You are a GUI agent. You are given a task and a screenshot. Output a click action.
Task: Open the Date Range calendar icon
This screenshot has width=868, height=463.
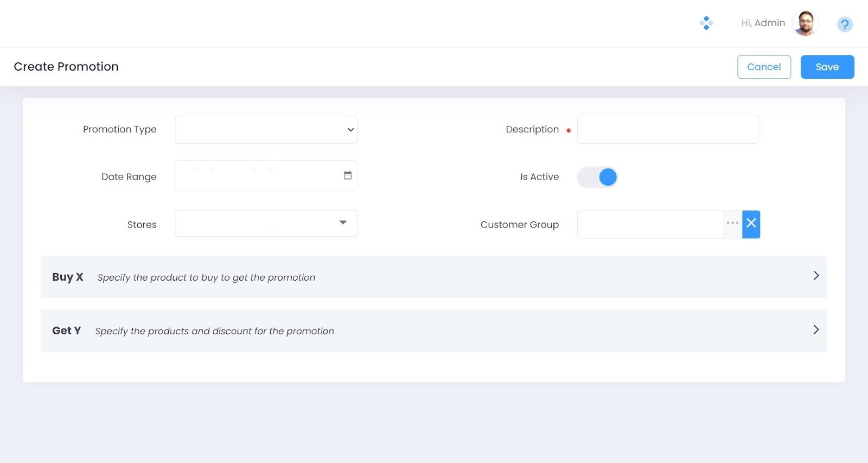pos(348,175)
